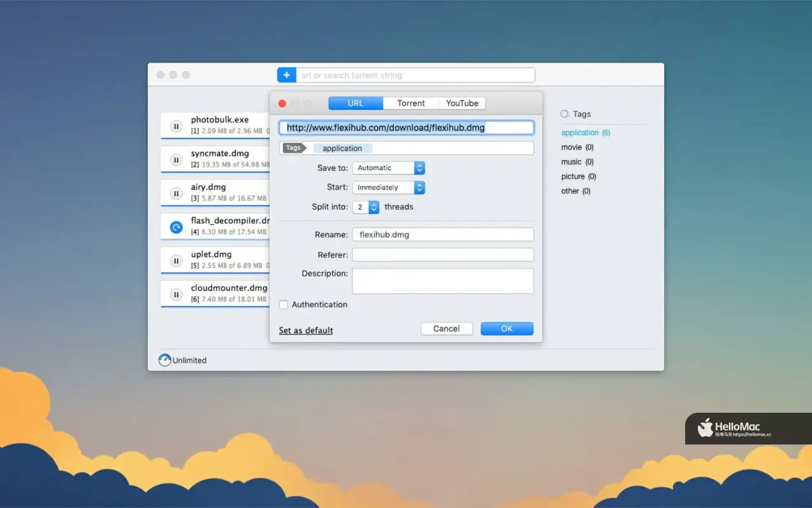Click the Cancel button
Viewport: 812px width, 508px height.
(x=447, y=328)
